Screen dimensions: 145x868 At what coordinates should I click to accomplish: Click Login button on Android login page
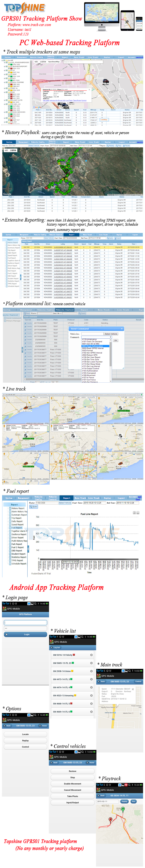coord(25,635)
